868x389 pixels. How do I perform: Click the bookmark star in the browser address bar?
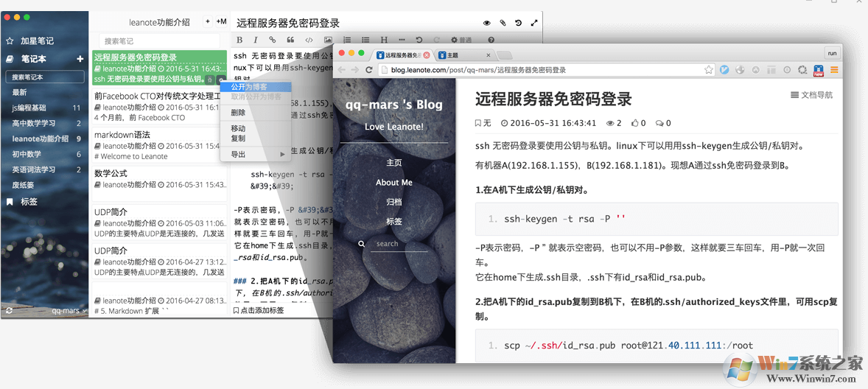709,70
